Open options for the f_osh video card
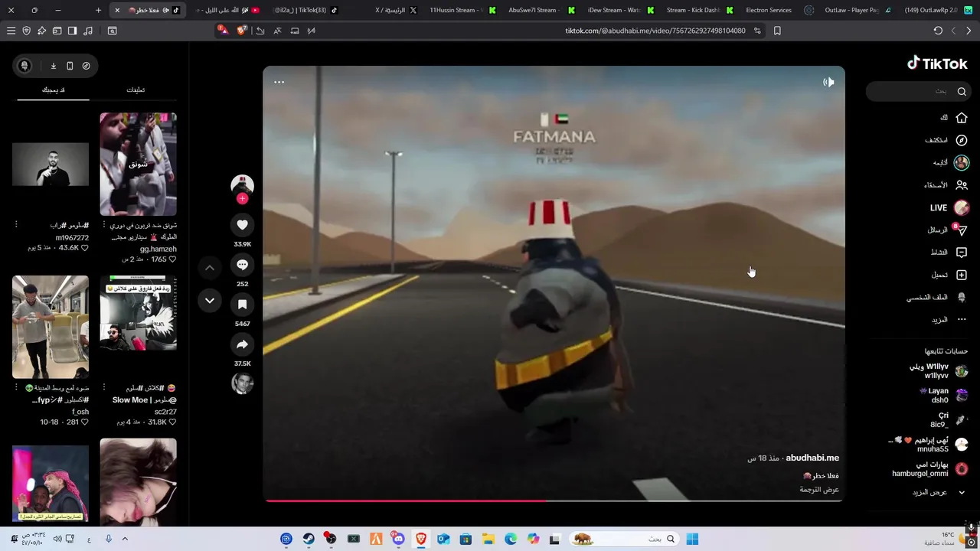Screen dimensions: 980x551 point(16,387)
